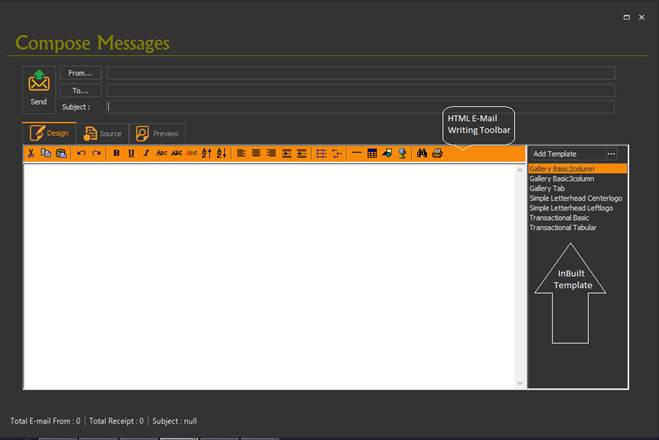Insert a table with table icon
The height and width of the screenshot is (440, 659).
(x=372, y=153)
